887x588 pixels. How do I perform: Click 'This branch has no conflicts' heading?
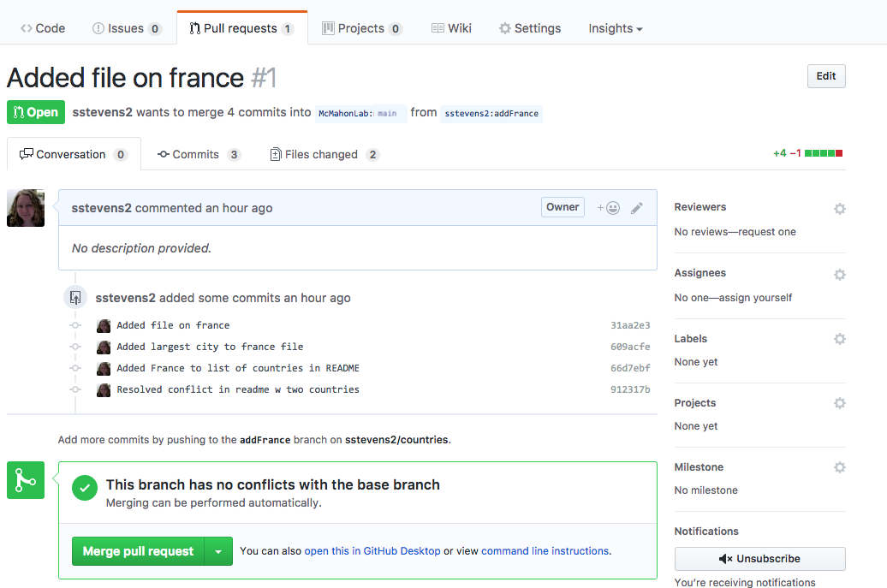tap(272, 484)
